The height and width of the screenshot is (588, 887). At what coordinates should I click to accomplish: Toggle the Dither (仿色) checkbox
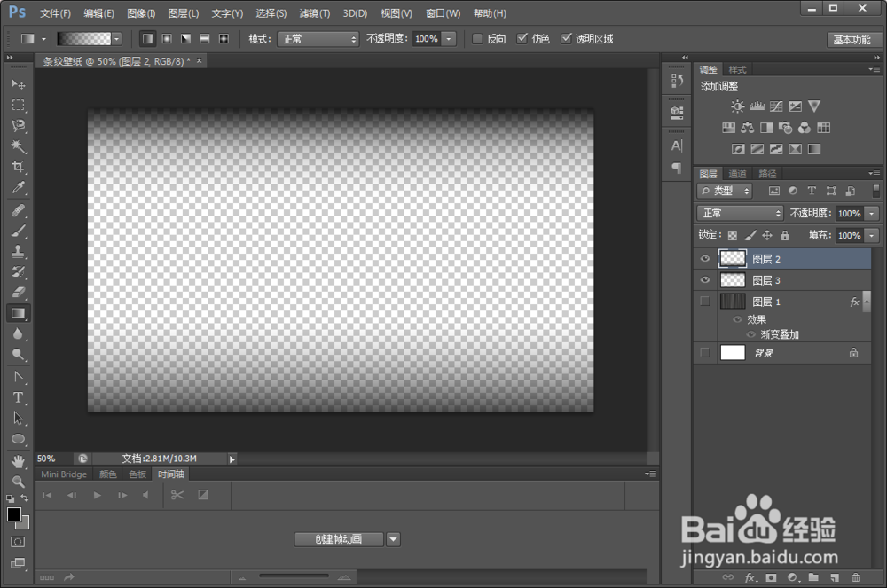(522, 38)
